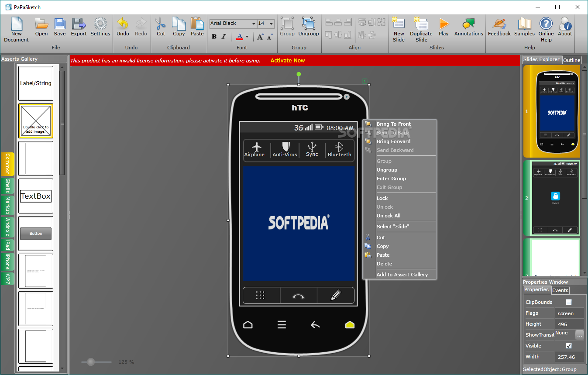This screenshot has height=375, width=588.
Task: Click the Flags field showing screen
Action: [570, 313]
